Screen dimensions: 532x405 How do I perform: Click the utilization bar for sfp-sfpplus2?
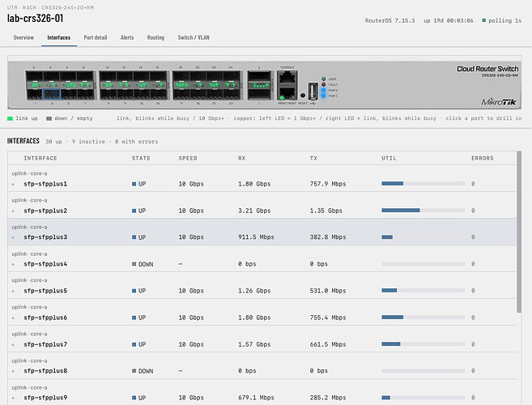click(x=423, y=211)
